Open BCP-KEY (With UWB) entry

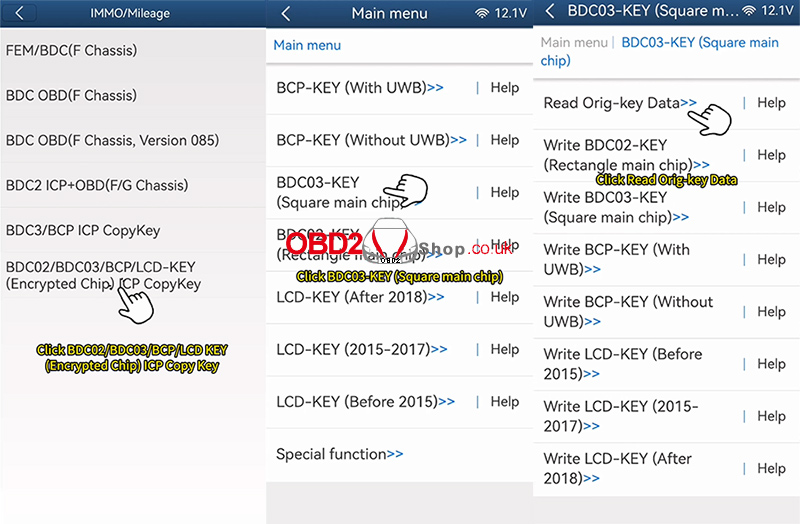tap(360, 88)
